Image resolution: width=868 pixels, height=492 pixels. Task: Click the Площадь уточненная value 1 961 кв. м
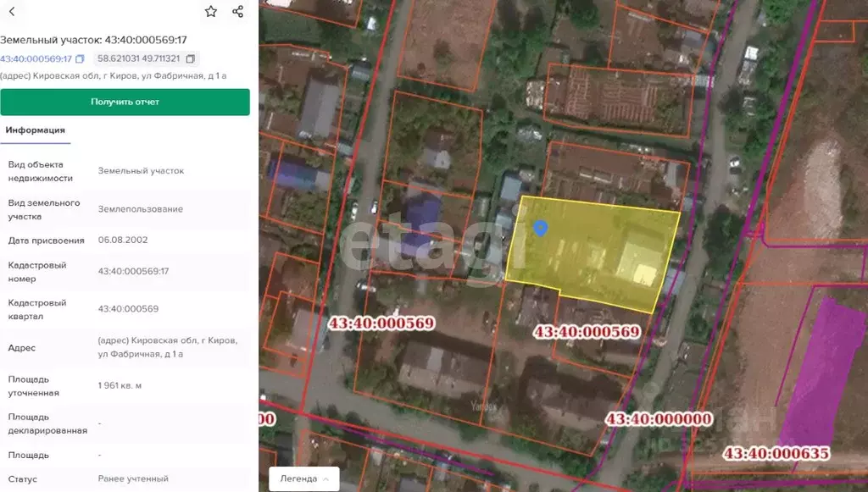coord(120,385)
